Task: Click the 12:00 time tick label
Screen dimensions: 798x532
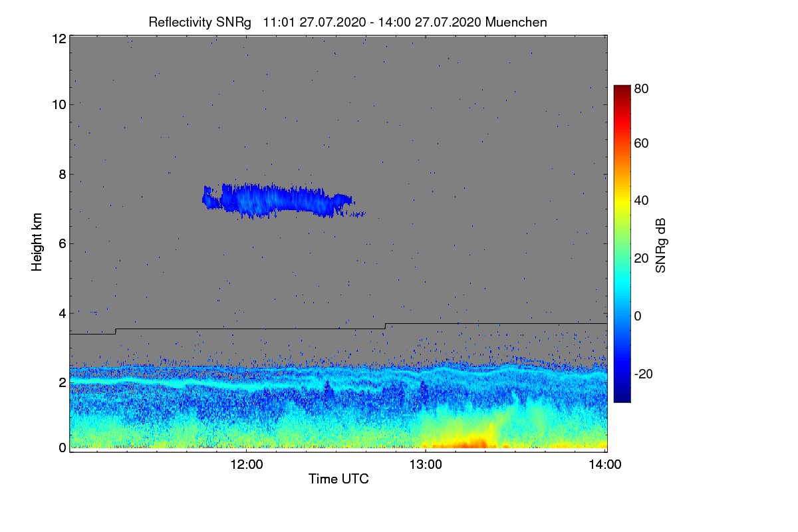Action: pyautogui.click(x=247, y=465)
